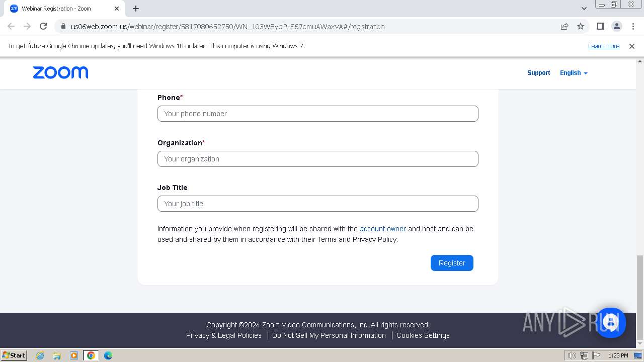This screenshot has width=644, height=362.
Task: Click the Learn more link
Action: click(x=604, y=46)
